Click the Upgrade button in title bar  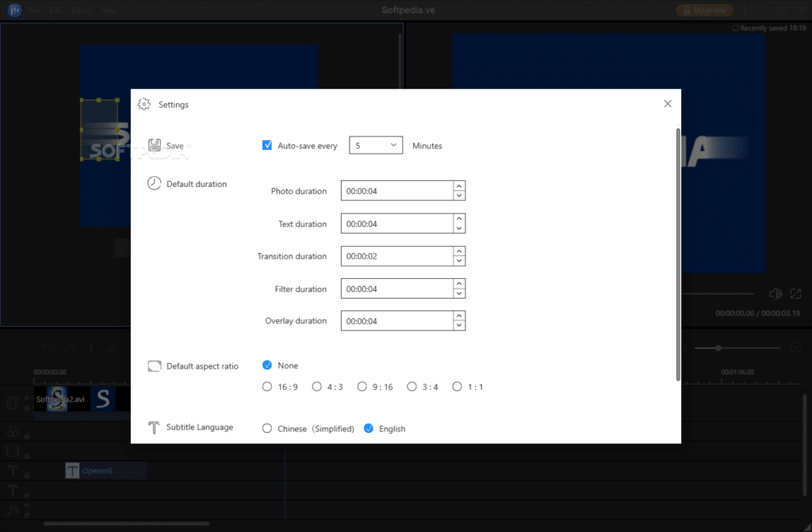point(704,10)
